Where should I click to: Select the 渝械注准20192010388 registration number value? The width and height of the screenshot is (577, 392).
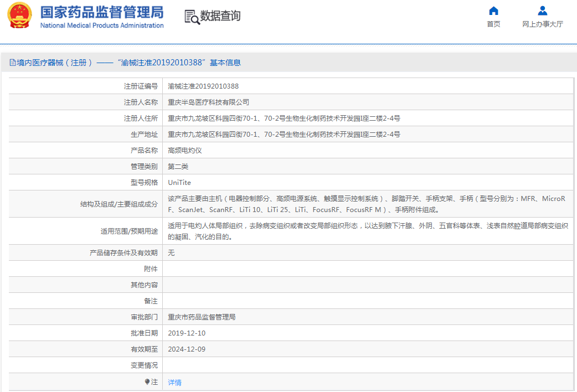click(203, 86)
